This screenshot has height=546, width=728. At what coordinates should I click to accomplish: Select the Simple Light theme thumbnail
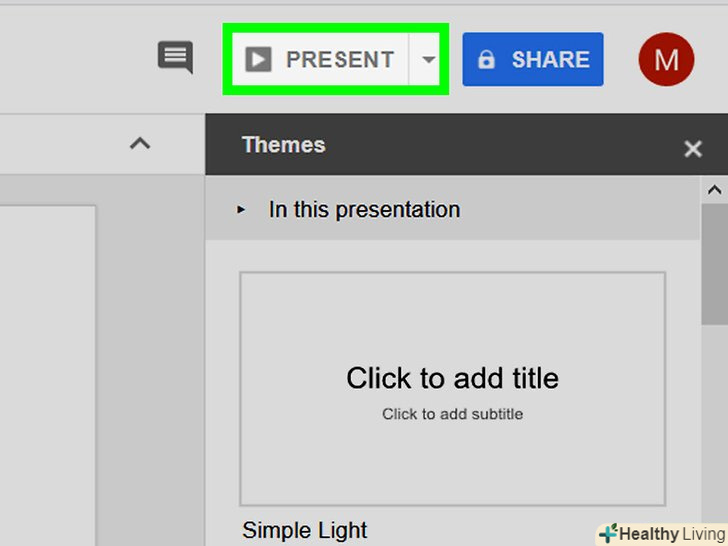pos(452,388)
